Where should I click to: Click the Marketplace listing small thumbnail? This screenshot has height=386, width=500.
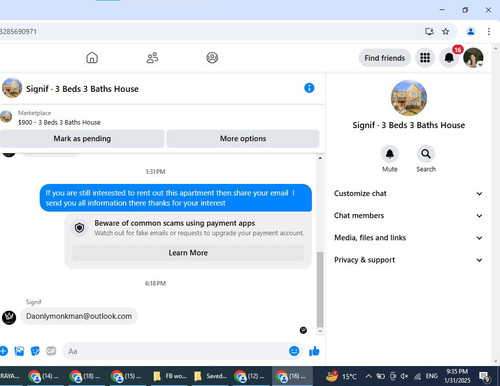coord(6,117)
